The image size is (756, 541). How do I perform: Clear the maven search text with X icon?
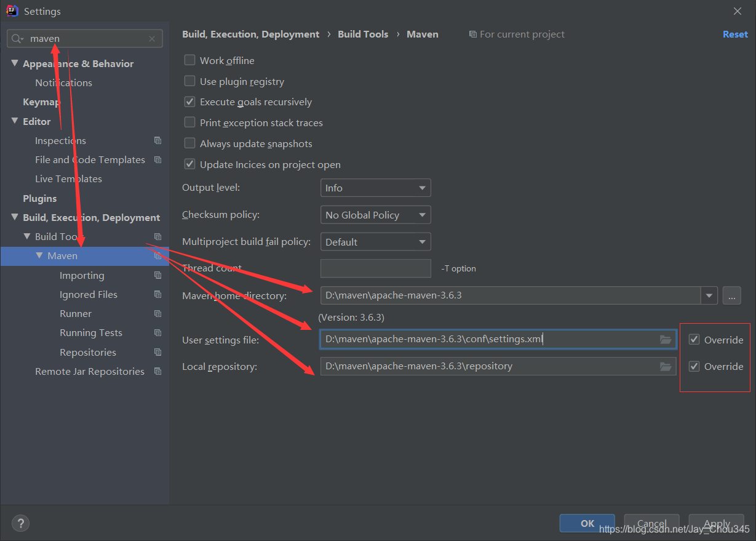point(152,39)
